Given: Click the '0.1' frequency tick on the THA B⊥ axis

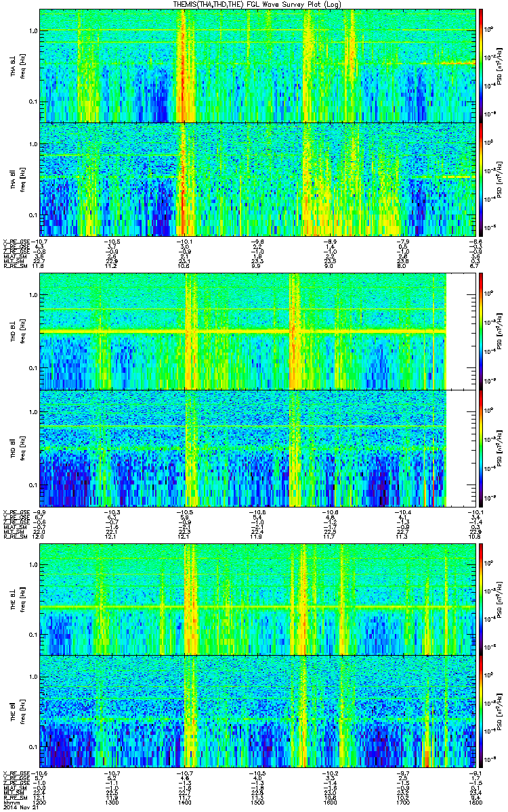Looking at the screenshot, I should click(33, 101).
